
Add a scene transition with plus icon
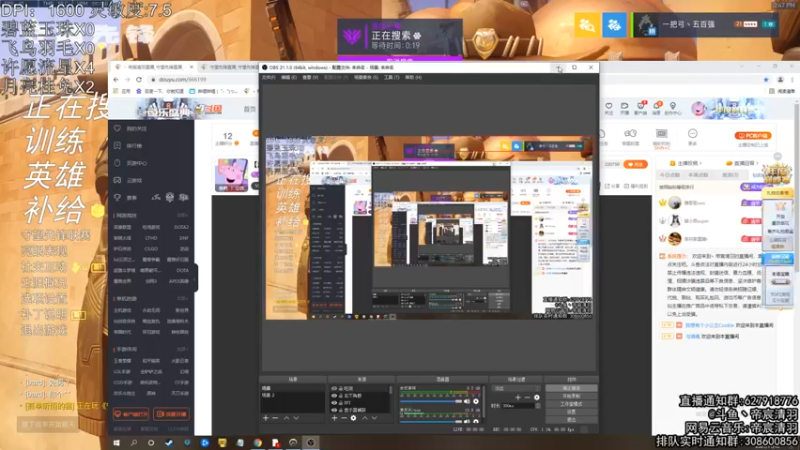[518, 397]
